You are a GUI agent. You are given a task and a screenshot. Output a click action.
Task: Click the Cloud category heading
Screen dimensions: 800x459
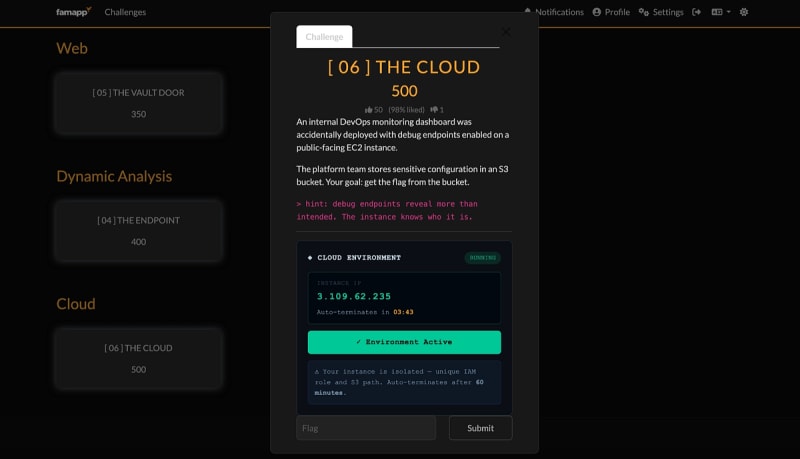click(76, 304)
